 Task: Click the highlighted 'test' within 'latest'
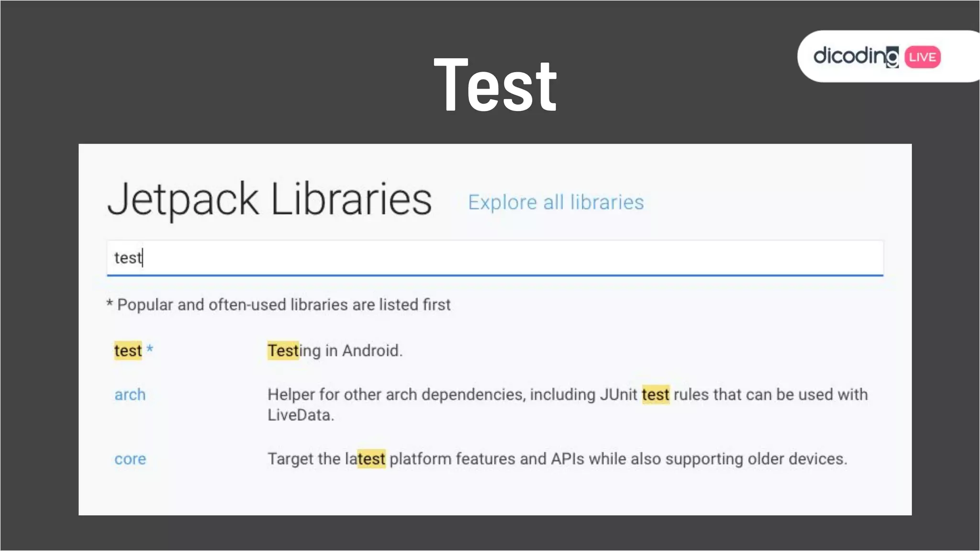point(371,459)
